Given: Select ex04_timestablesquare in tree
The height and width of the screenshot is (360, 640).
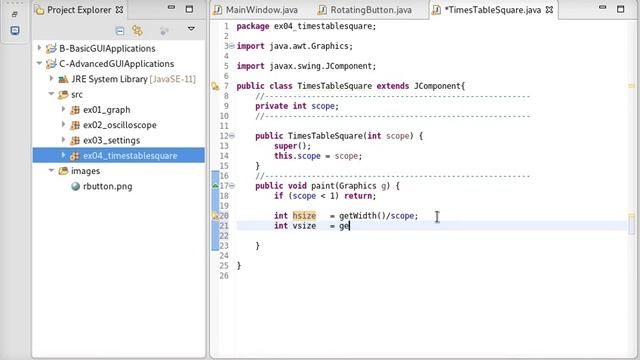Looking at the screenshot, I should [x=130, y=156].
